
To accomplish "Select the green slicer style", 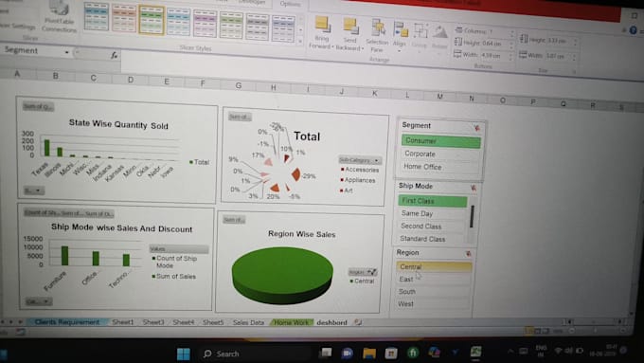I will pyautogui.click(x=152, y=20).
